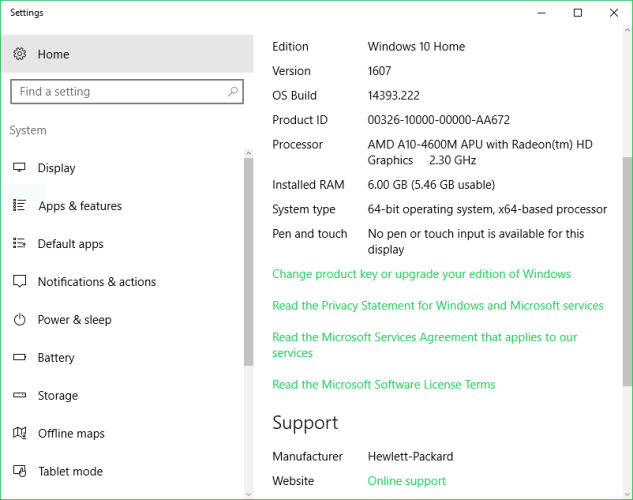Click the right pane vertical scrollbar
The height and width of the screenshot is (500, 633).
tap(627, 270)
